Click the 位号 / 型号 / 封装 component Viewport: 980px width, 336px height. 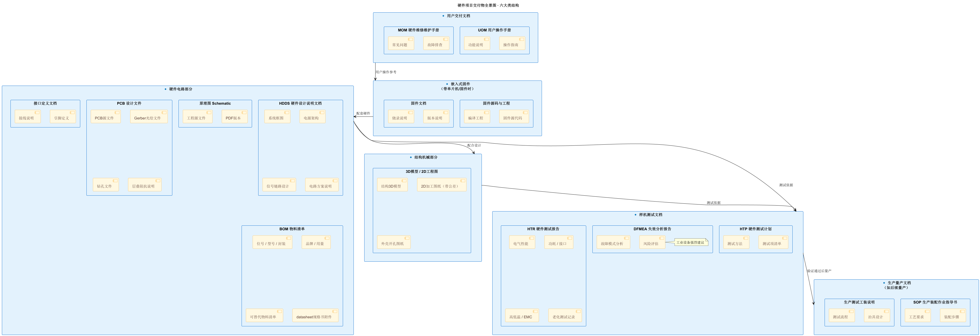pos(272,242)
